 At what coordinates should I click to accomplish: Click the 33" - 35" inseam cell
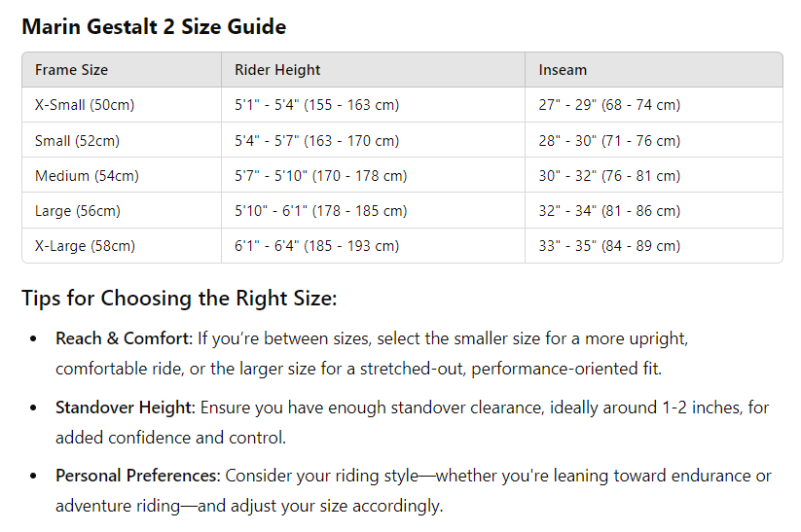(609, 246)
